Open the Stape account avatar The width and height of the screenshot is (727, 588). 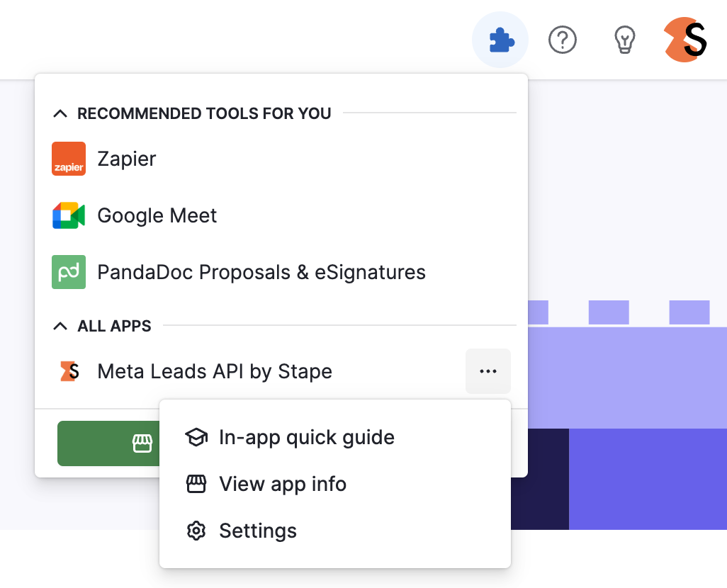tap(685, 40)
